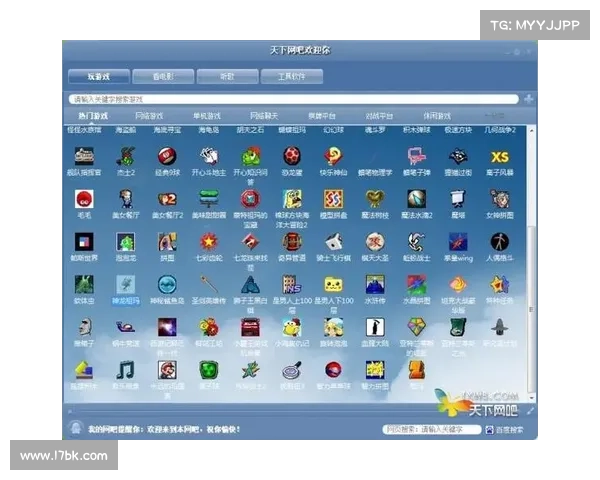
Task: Select the 单机游戏 category
Action: 207,116
